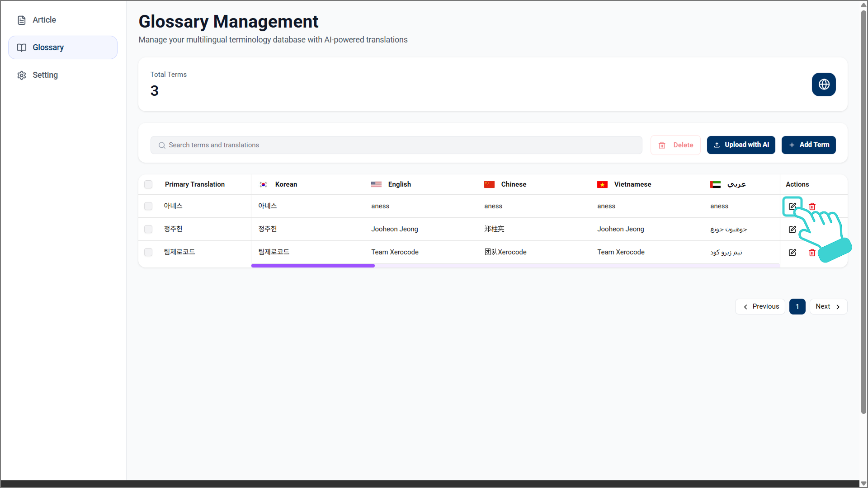This screenshot has width=868, height=488.
Task: Focus the Search terms and translations field
Action: (x=396, y=145)
